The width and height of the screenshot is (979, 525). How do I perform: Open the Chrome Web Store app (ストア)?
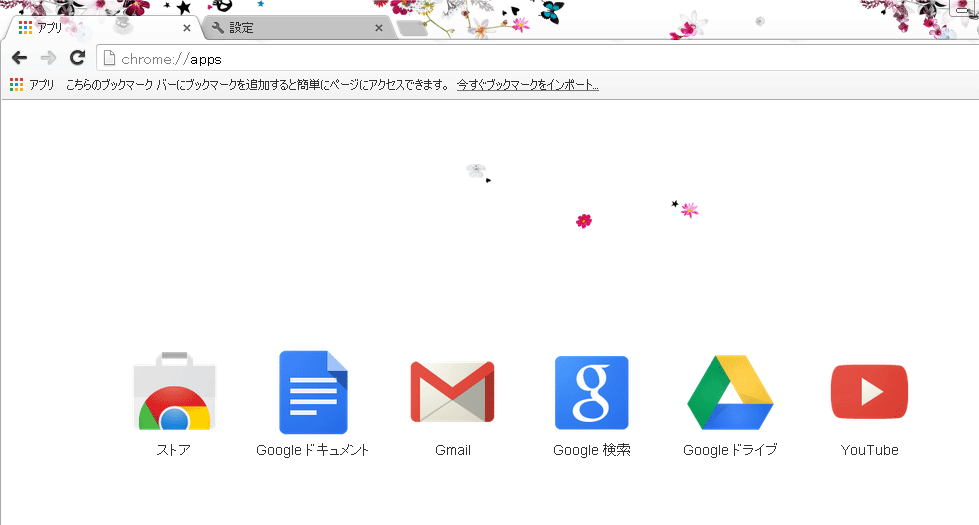tap(174, 391)
